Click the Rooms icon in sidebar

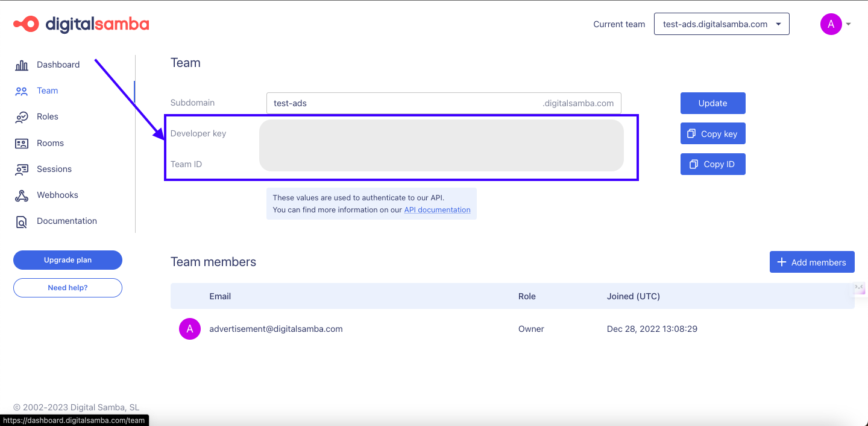point(22,144)
